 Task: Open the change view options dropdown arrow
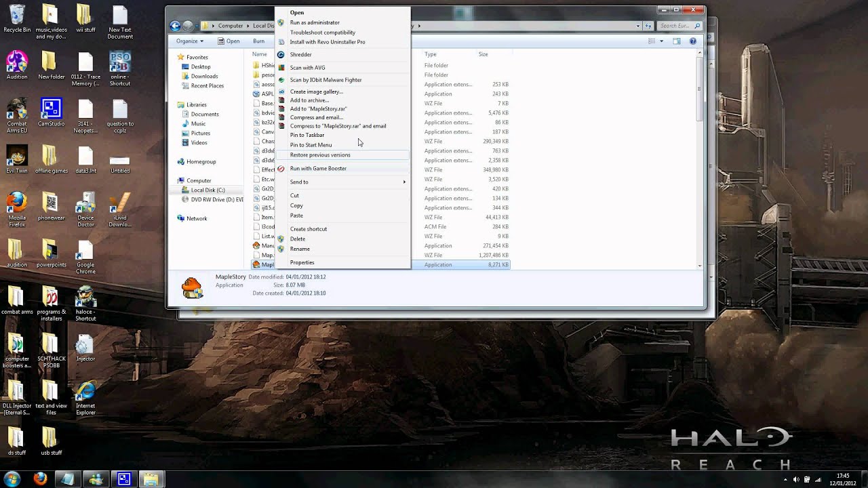tap(661, 41)
